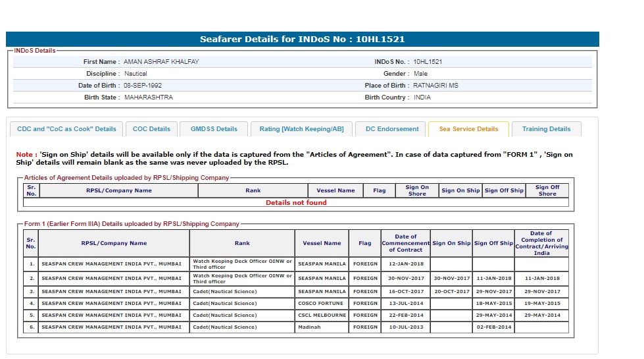Image resolution: width=644 pixels, height=359 pixels.
Task: Click the Vessel Name header in Form 1 table
Action: 322,243
